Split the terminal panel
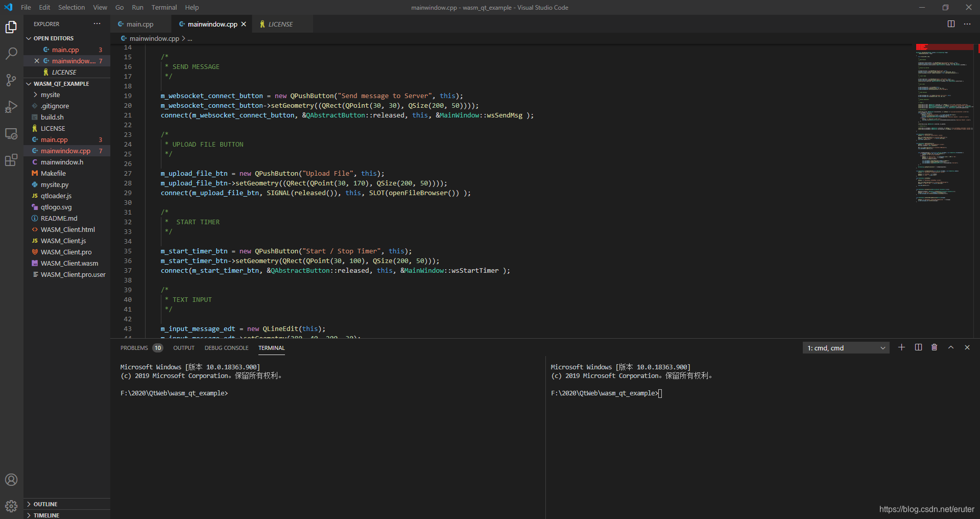 coord(918,347)
